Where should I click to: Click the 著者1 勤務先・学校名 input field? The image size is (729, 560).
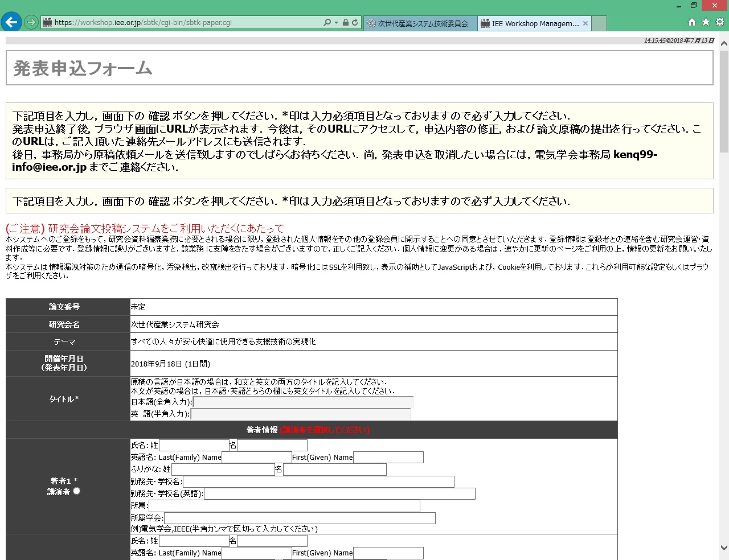click(x=318, y=482)
